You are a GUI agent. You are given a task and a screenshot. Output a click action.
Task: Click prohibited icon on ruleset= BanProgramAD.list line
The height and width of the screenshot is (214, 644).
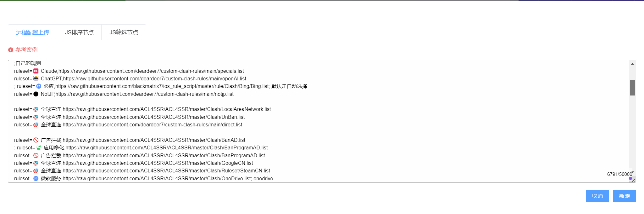click(36, 155)
